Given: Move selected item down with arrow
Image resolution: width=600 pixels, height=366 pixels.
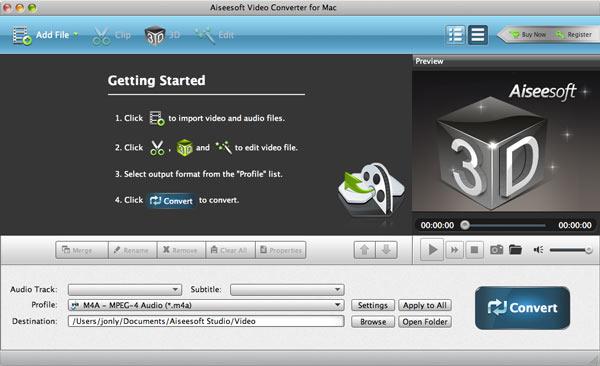Looking at the screenshot, I should coord(386,250).
